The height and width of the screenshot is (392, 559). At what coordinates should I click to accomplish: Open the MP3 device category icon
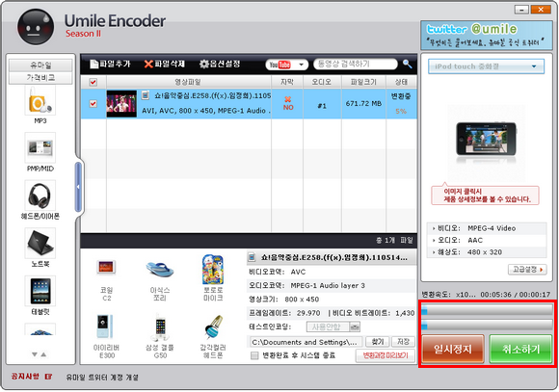coord(40,101)
